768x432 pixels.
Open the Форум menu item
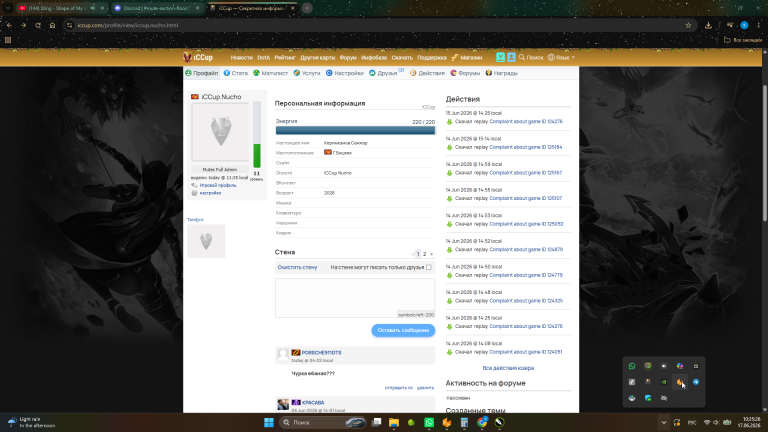(348, 58)
